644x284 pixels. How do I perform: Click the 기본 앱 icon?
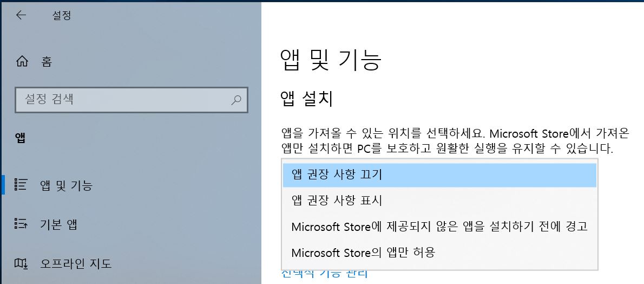click(21, 224)
